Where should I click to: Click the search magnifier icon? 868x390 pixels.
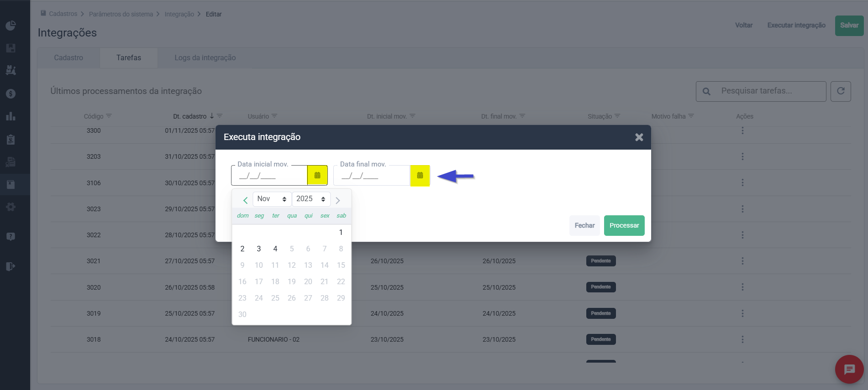click(x=706, y=91)
